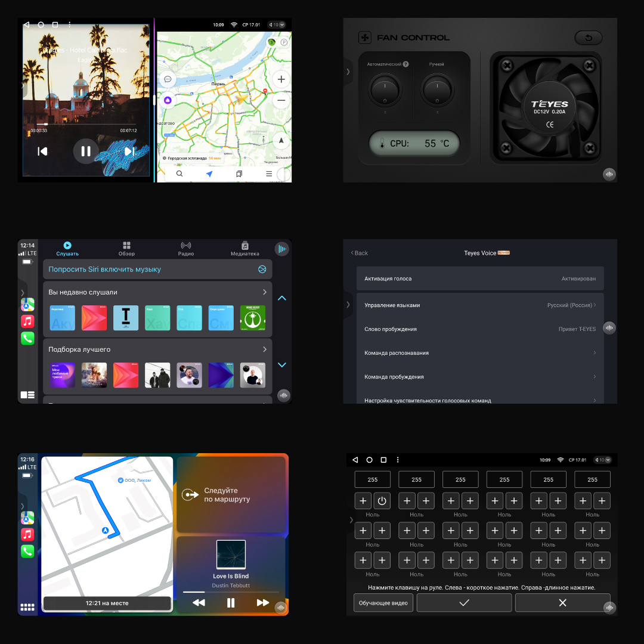Screen dimensions: 644x644
Task: Open the chat bubble icon on the map
Action: point(168,79)
